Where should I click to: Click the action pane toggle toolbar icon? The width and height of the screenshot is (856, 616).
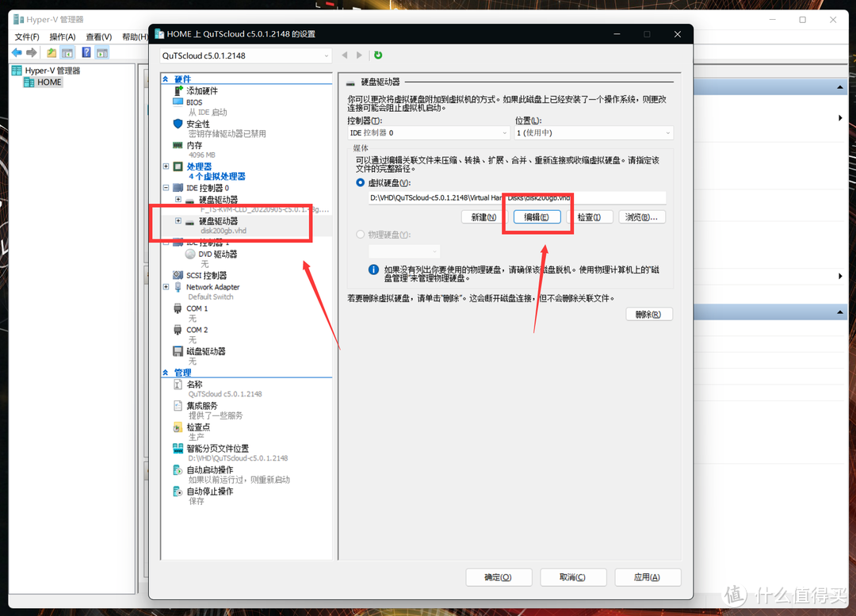point(102,52)
